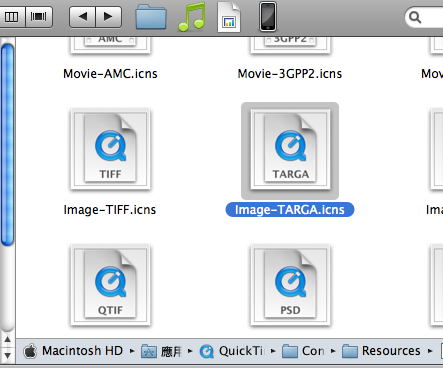The image size is (443, 368).
Task: Go to Macintosh HD in path bar
Action: coord(73,351)
